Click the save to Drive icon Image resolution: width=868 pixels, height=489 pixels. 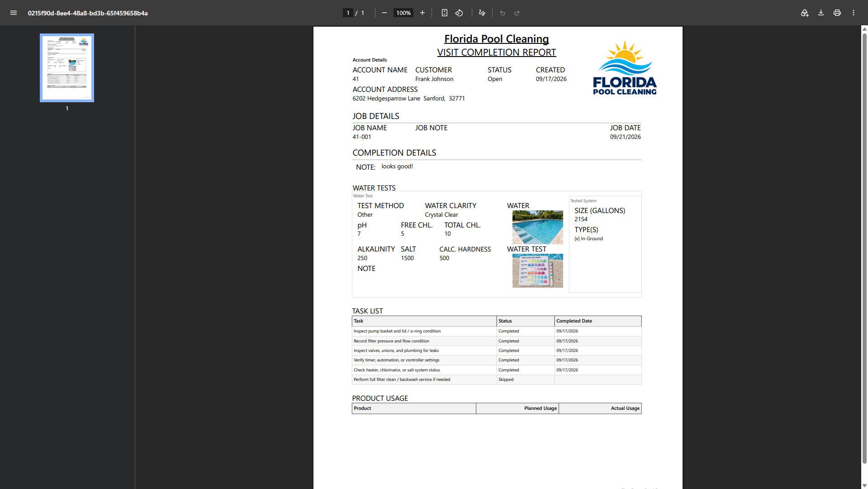(805, 13)
